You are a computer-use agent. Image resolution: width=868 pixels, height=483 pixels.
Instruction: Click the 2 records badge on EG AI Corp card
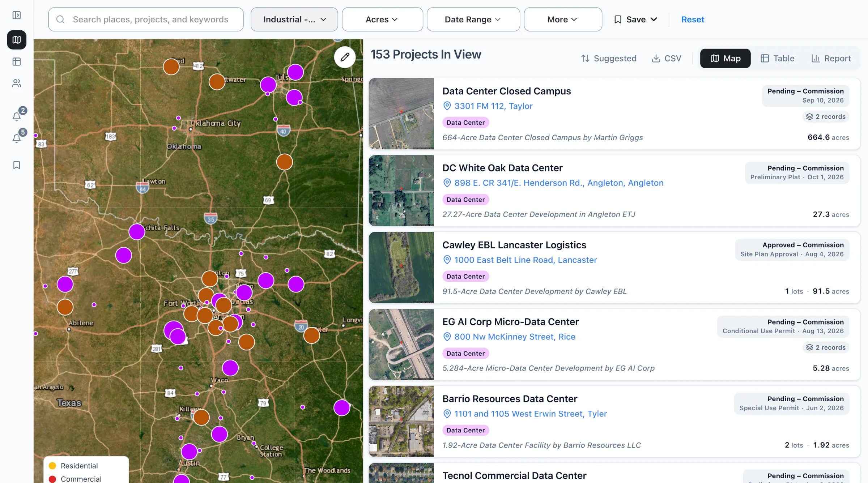pyautogui.click(x=826, y=347)
